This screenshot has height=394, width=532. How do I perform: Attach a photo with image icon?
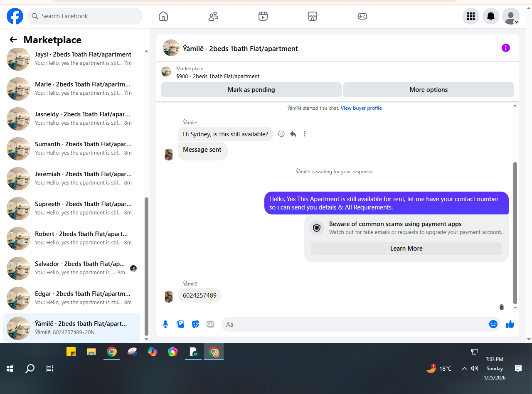pos(180,324)
